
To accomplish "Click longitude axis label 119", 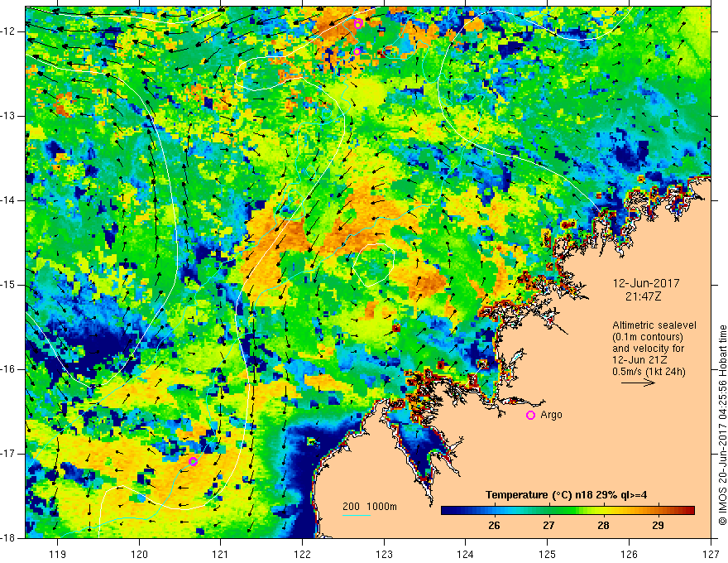I will (x=58, y=554).
